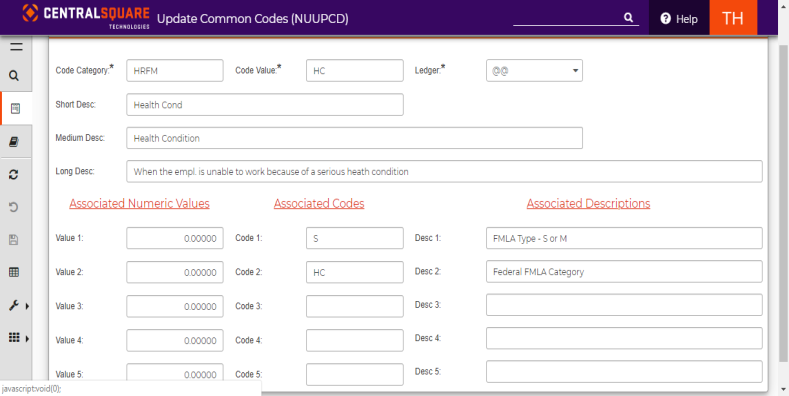Click the refresh icon in sidebar
This screenshot has width=789, height=396.
(14, 175)
